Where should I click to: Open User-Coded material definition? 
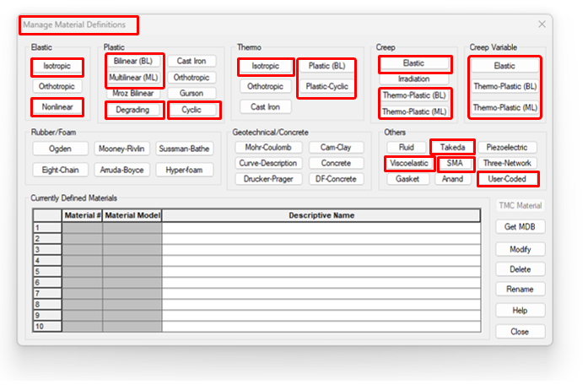click(x=507, y=179)
